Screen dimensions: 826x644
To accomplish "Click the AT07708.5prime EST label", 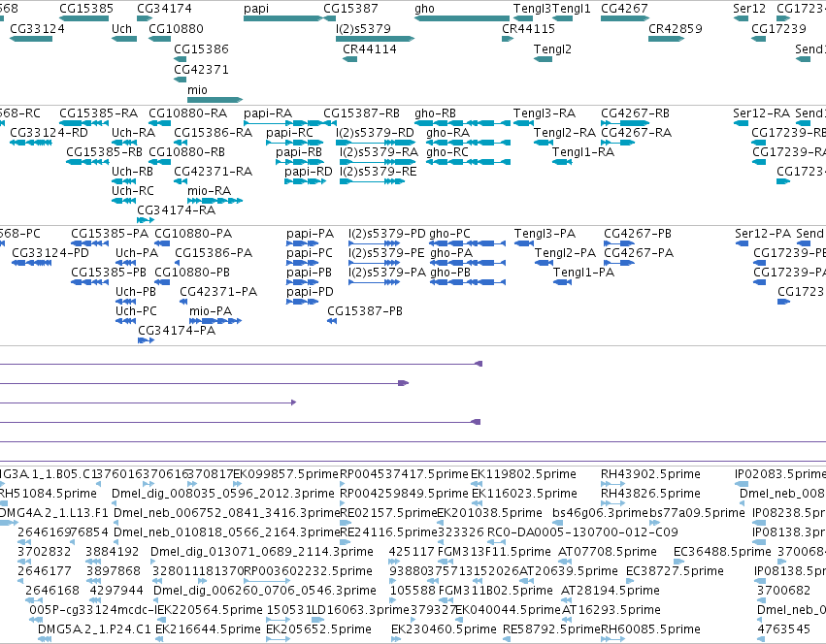I will (608, 551).
